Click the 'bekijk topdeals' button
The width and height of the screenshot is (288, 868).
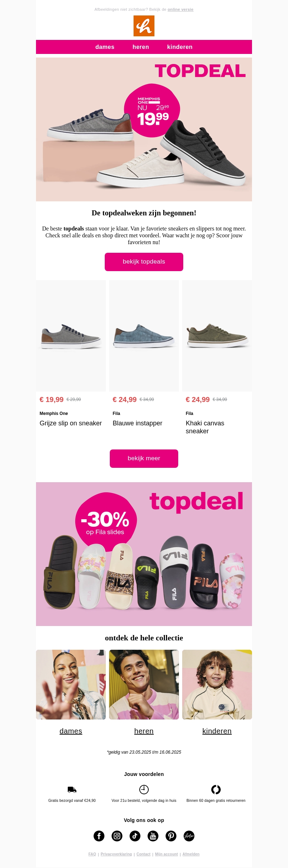[x=144, y=262]
